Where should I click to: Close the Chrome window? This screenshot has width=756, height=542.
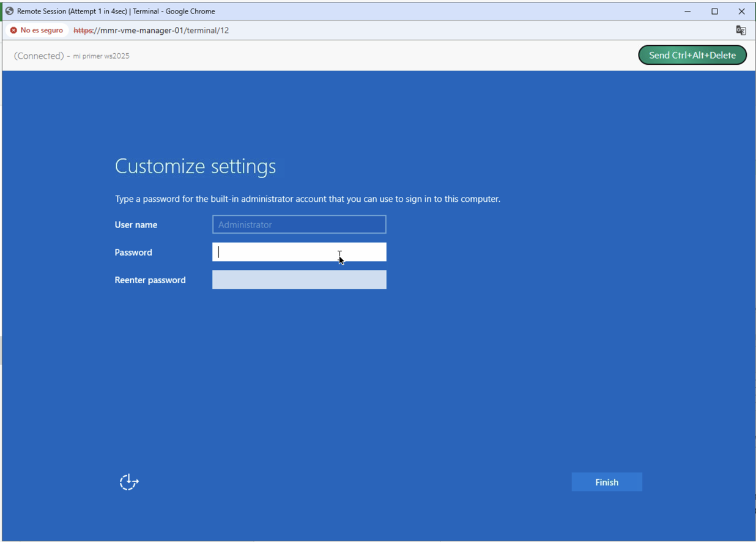click(x=741, y=10)
